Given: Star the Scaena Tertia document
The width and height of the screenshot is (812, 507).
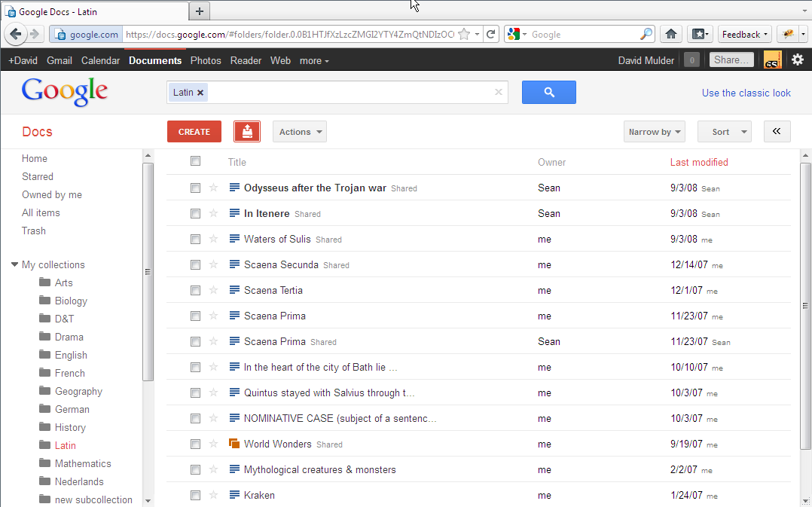Looking at the screenshot, I should [213, 290].
